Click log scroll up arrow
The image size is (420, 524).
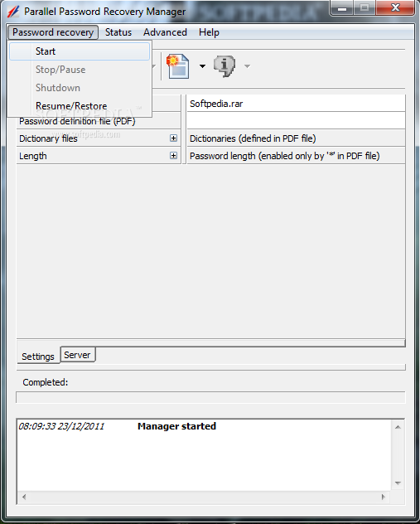pos(398,427)
